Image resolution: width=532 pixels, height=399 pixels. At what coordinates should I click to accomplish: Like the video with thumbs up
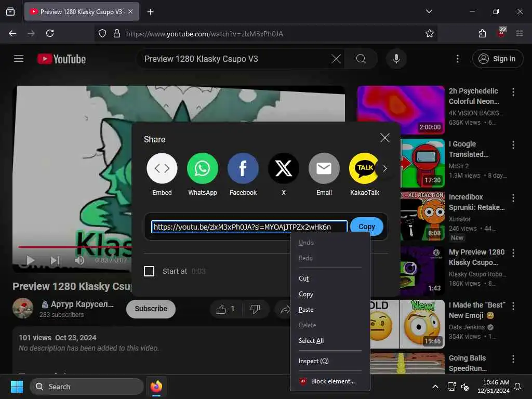[225, 309]
